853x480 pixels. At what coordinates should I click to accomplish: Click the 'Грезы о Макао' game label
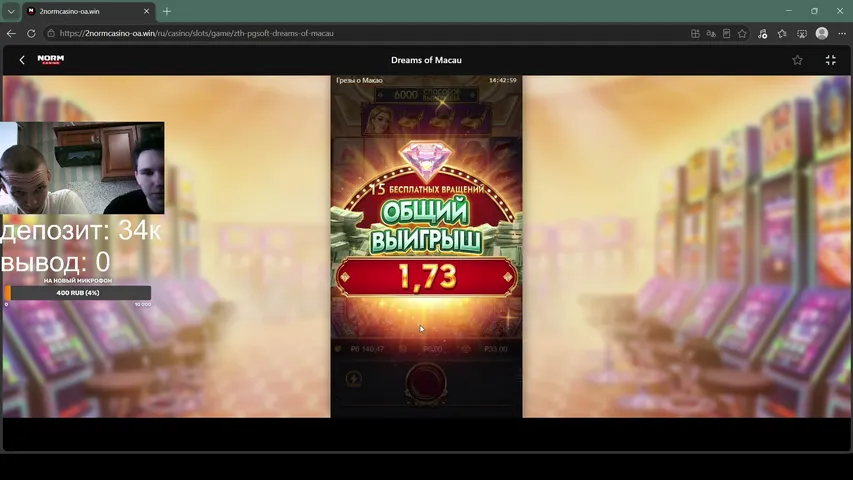point(359,80)
